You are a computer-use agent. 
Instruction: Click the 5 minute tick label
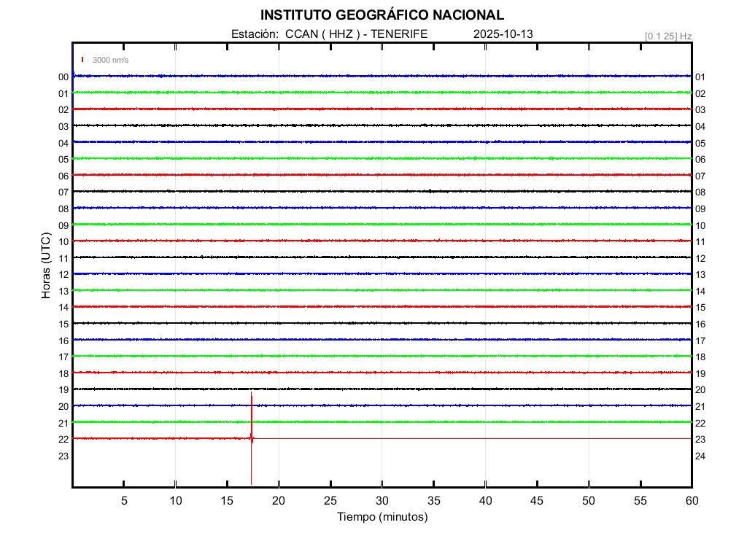(124, 500)
